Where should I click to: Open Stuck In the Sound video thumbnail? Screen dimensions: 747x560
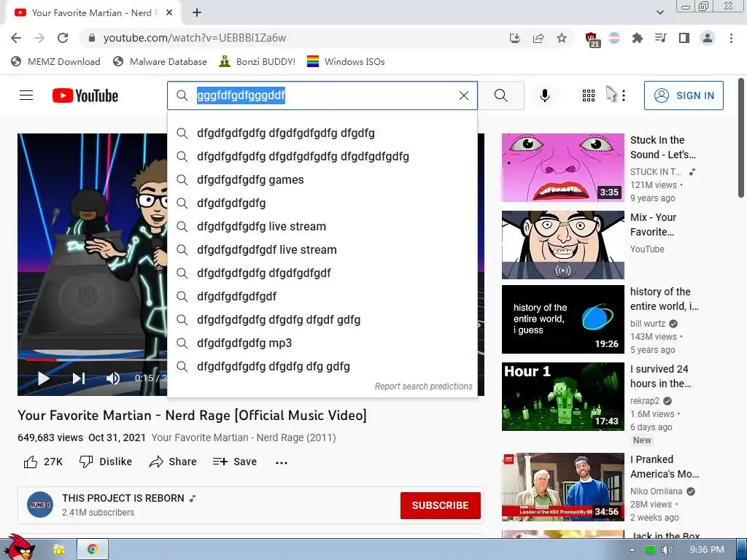click(x=562, y=168)
